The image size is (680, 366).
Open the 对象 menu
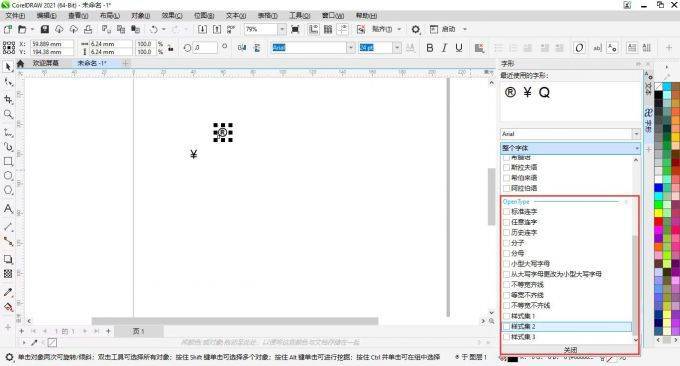click(141, 16)
